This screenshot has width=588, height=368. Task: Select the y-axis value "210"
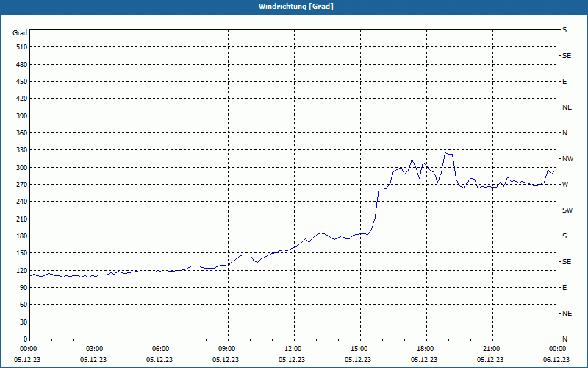tap(22, 219)
